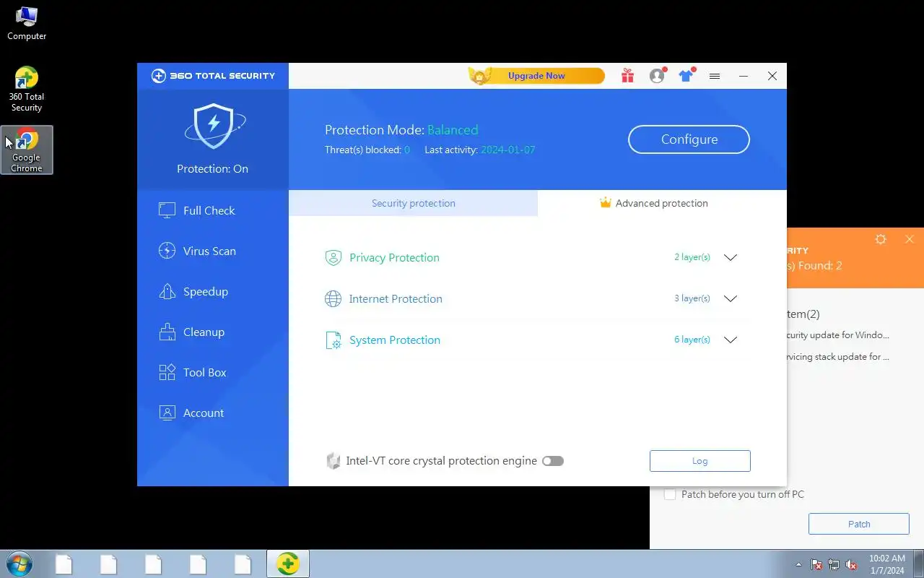Click the Speedup rocket icon
Screen dimensions: 924x578
pos(167,291)
